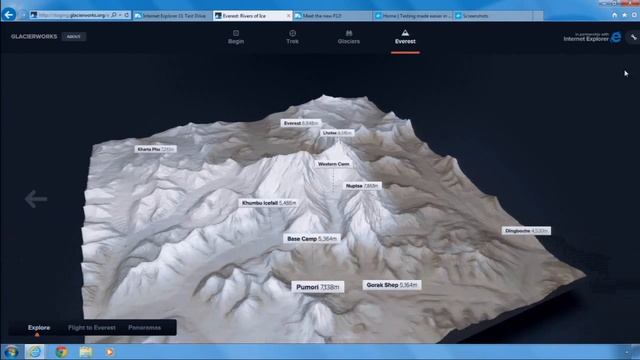Go to the Begin section
The height and width of the screenshot is (360, 640).
click(x=236, y=37)
